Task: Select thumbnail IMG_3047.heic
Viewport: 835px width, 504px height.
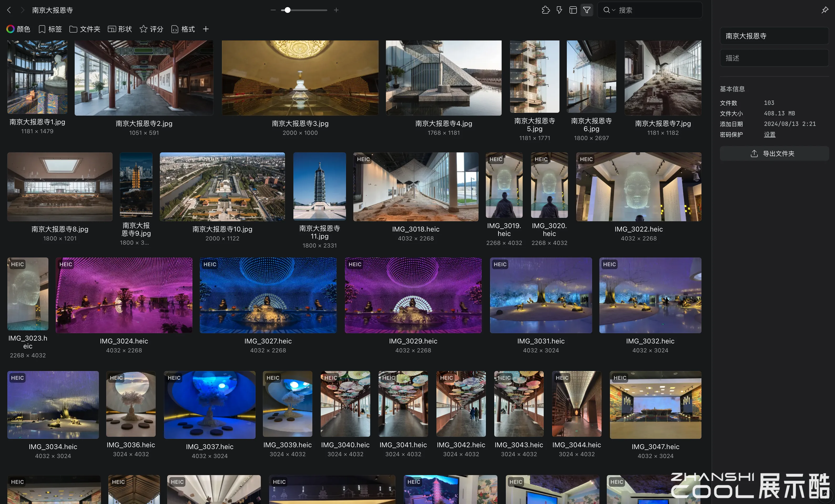Action: [x=656, y=405]
